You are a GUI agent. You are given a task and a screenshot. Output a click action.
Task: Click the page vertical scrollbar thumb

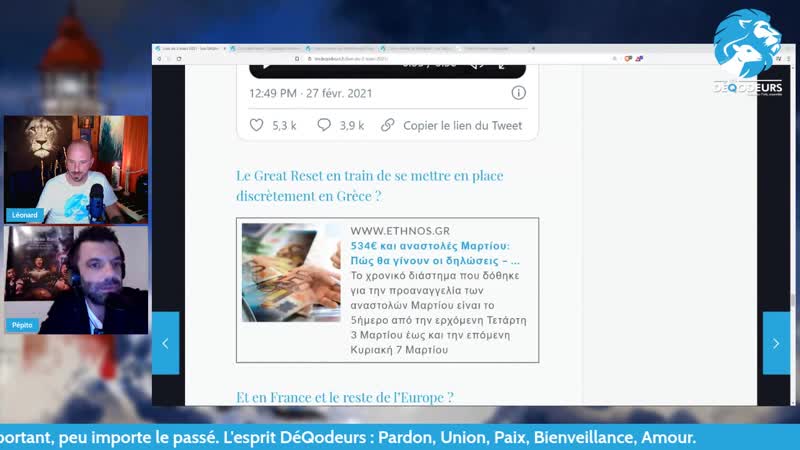point(792,301)
